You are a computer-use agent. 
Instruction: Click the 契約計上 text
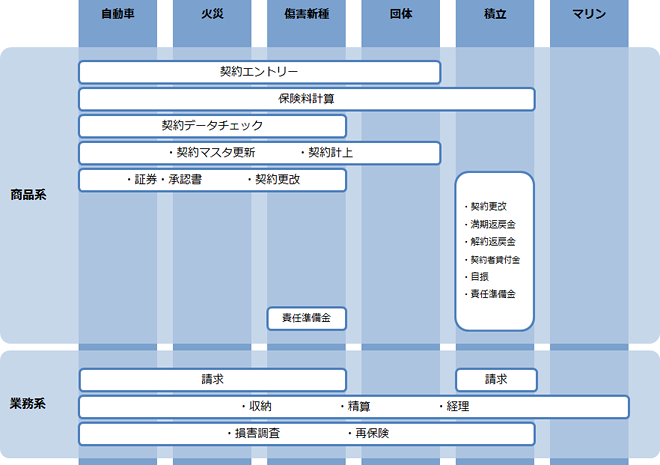pos(330,152)
